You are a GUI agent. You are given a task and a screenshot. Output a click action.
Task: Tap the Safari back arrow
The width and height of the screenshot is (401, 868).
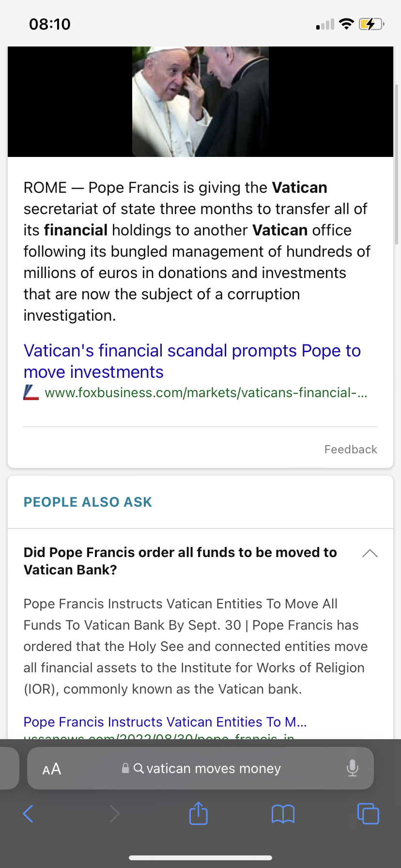[29, 814]
